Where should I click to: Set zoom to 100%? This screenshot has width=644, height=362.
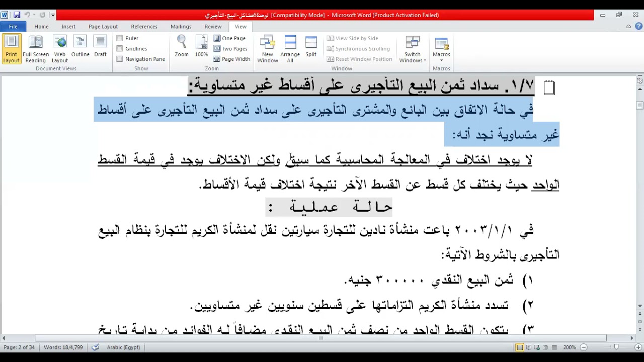[201, 47]
